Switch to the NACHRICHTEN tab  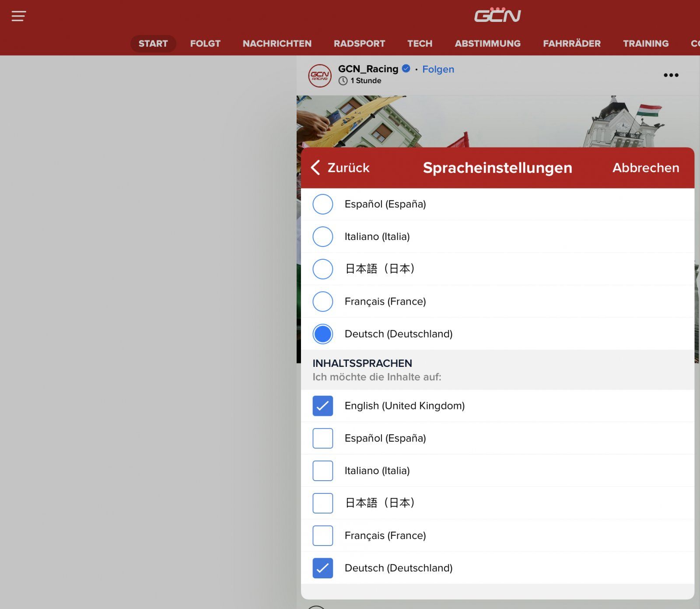click(277, 43)
